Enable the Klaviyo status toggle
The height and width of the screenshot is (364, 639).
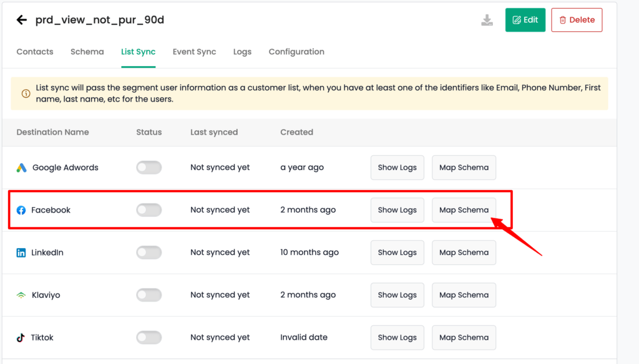pyautogui.click(x=149, y=295)
